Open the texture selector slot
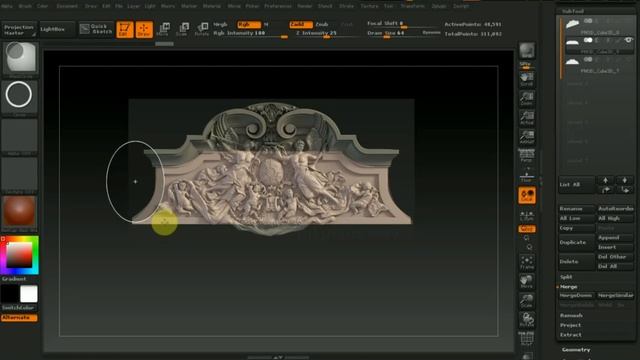640x360 pixels. tap(19, 175)
